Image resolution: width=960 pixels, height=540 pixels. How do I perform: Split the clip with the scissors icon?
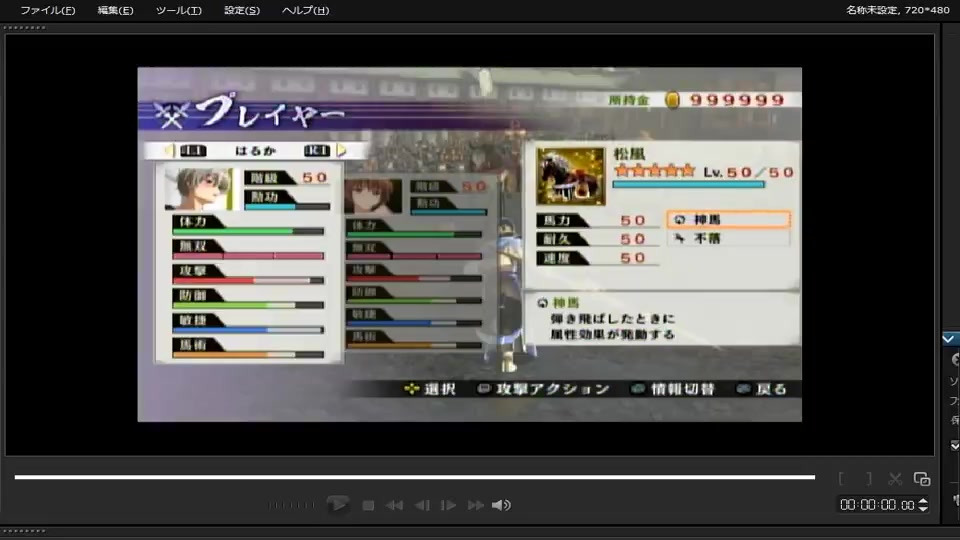[x=895, y=479]
